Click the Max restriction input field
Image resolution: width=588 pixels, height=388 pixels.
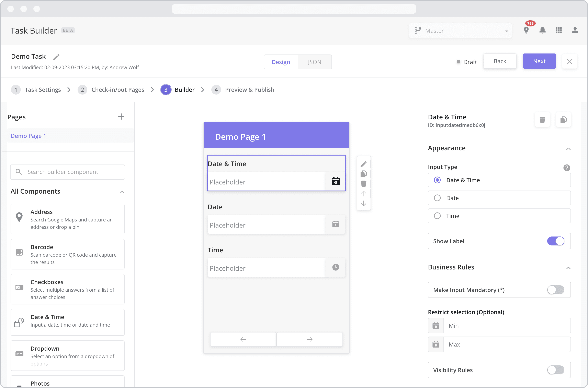coord(507,344)
